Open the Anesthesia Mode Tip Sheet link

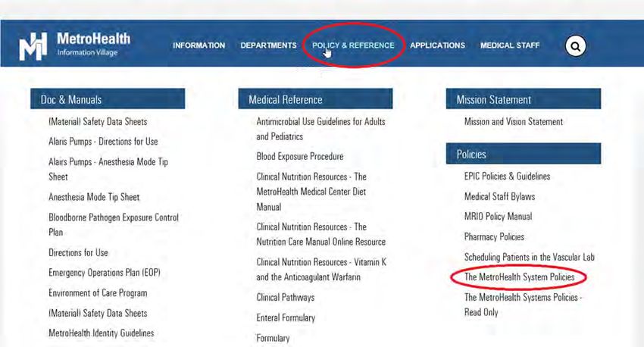pos(94,197)
